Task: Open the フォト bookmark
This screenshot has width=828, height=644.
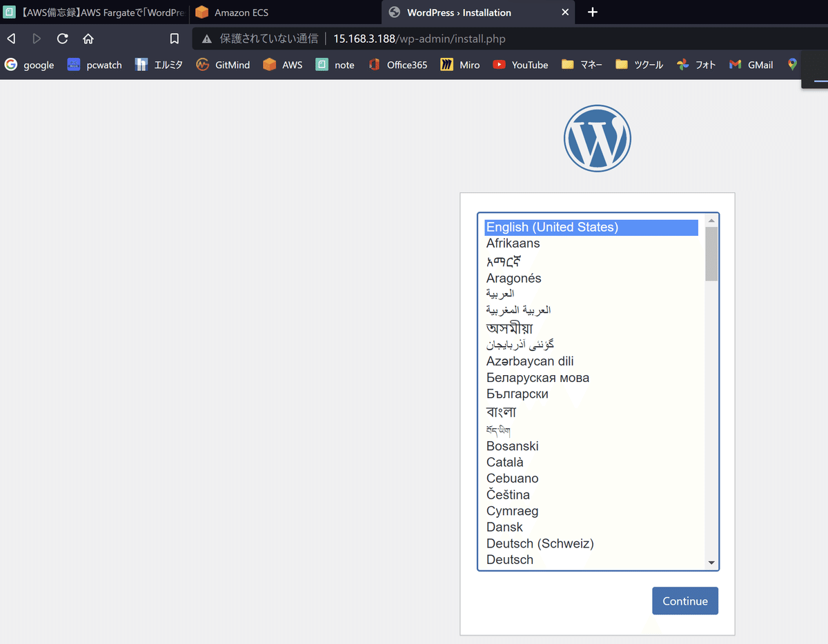Action: (x=696, y=65)
